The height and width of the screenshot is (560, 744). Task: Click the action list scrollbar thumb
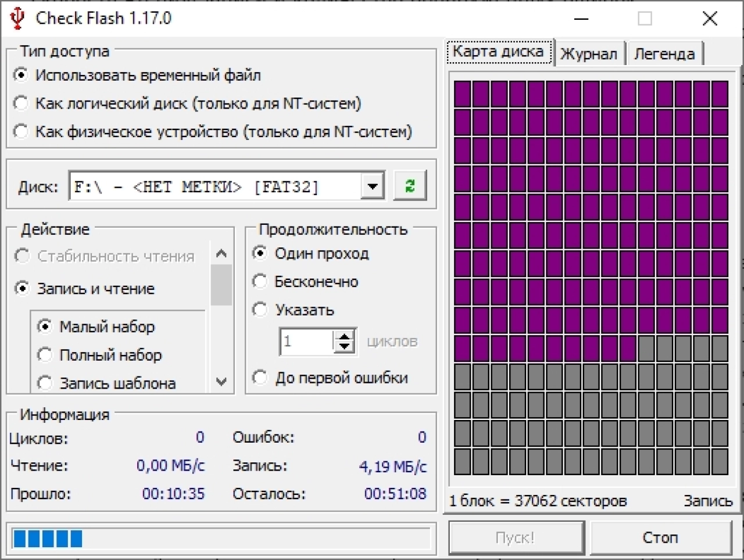pos(221,285)
